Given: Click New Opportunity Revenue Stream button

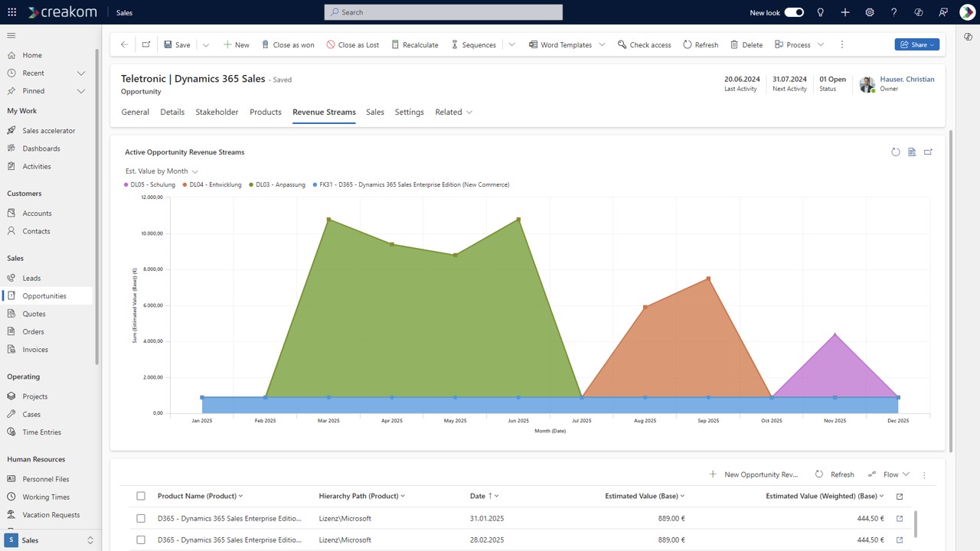Looking at the screenshot, I should [x=754, y=474].
